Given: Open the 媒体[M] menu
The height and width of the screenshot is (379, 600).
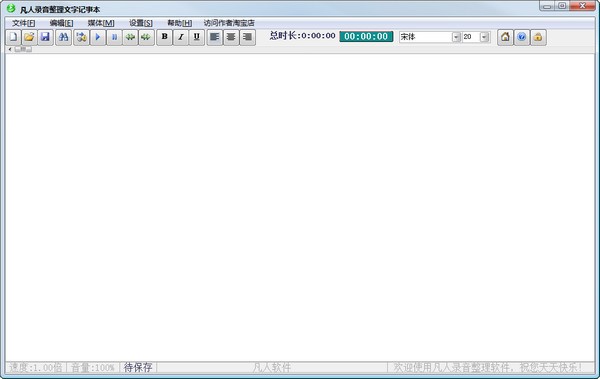Looking at the screenshot, I should click(x=101, y=23).
